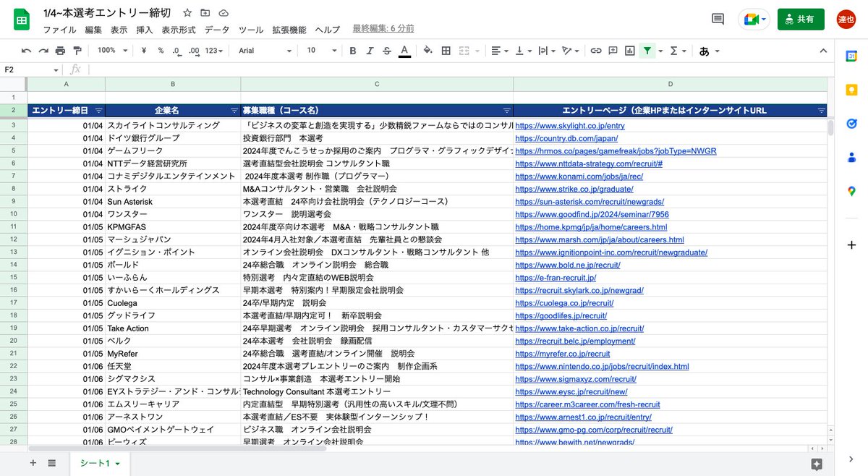
Task: Open the 達也 account avatar
Action: (x=846, y=20)
